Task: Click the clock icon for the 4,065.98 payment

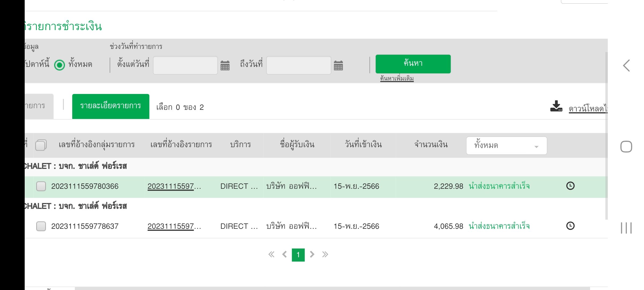Action: coord(570,226)
